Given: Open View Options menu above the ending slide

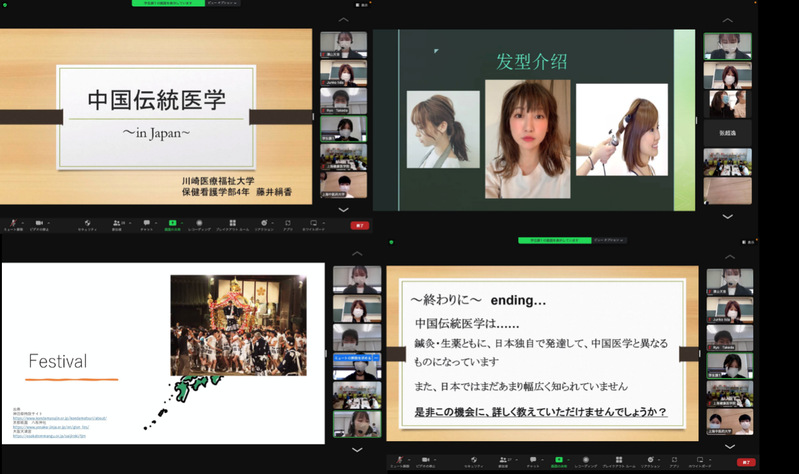Looking at the screenshot, I should [609, 241].
